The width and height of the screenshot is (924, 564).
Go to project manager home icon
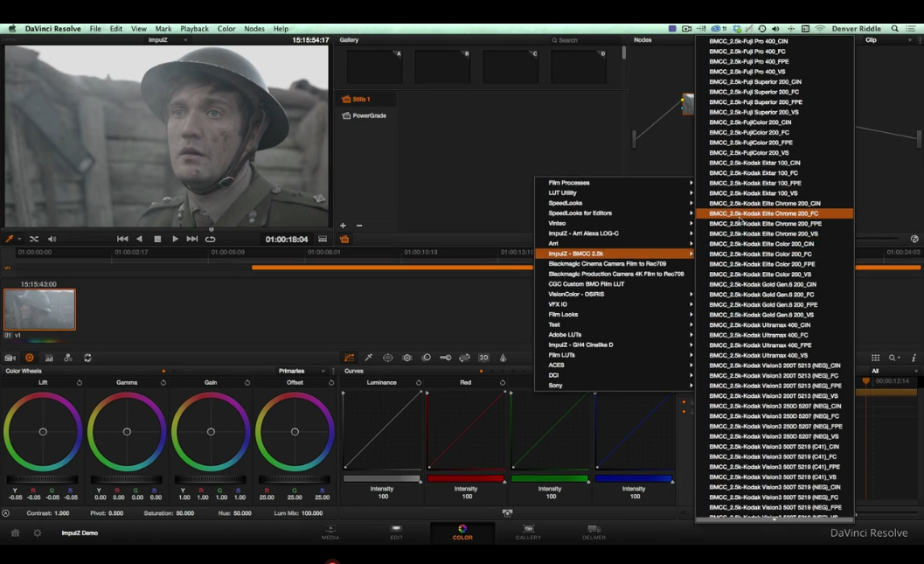click(16, 533)
